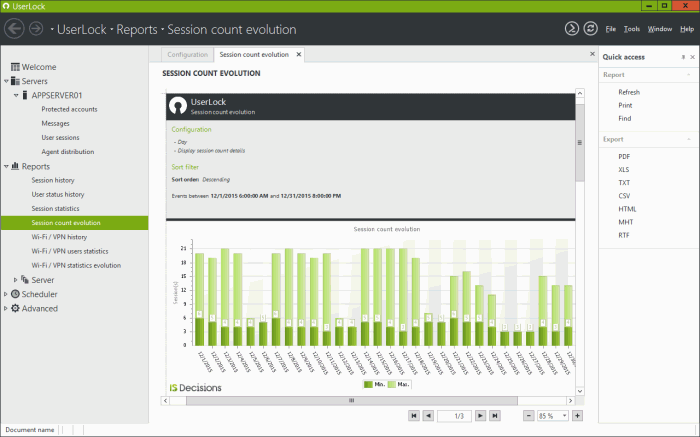The image size is (700, 437).
Task: Open Wi-Fi / VPN statistics evolution
Action: (x=76, y=266)
